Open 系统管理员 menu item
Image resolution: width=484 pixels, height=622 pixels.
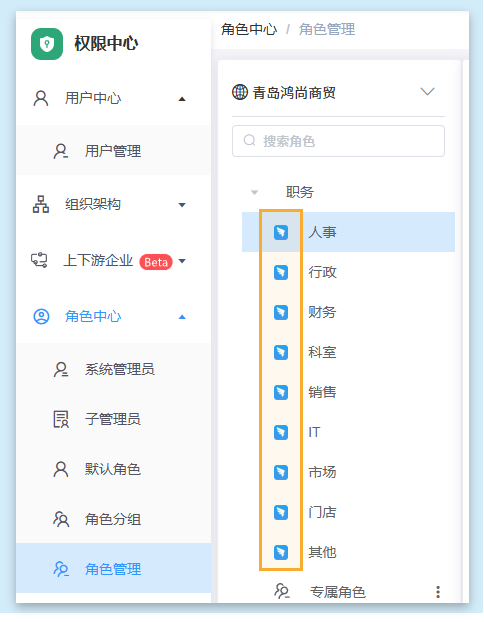coord(113,369)
